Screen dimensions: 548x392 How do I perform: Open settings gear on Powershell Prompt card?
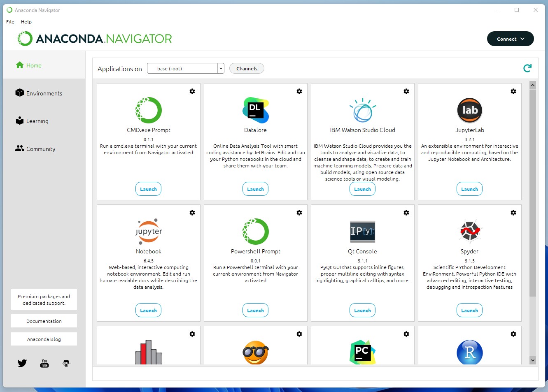click(299, 213)
